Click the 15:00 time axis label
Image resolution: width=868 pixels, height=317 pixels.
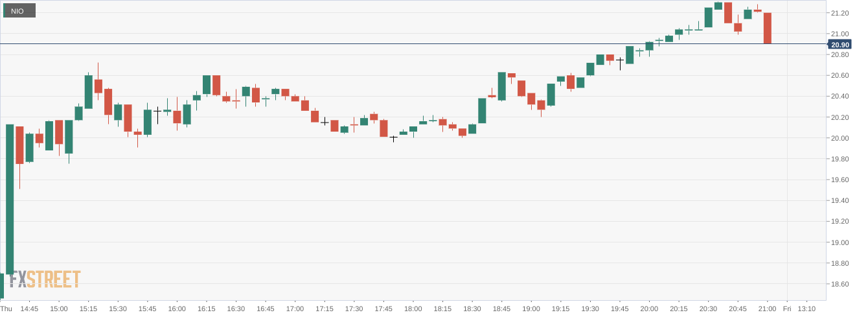point(59,309)
